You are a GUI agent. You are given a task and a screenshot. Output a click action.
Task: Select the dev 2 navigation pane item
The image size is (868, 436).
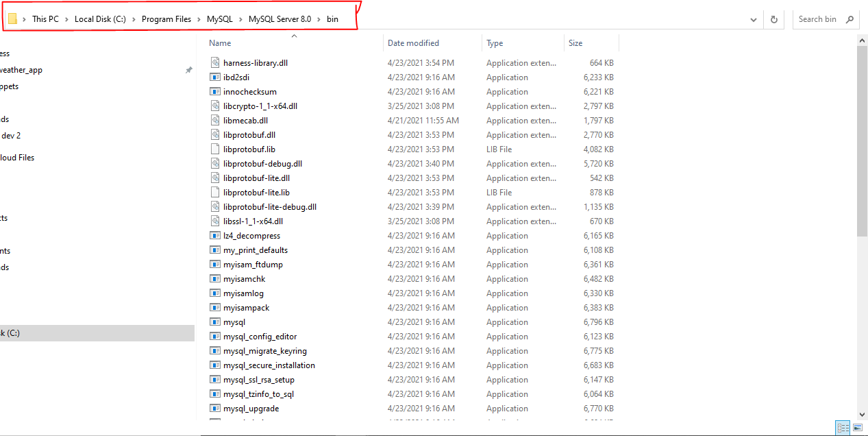11,136
